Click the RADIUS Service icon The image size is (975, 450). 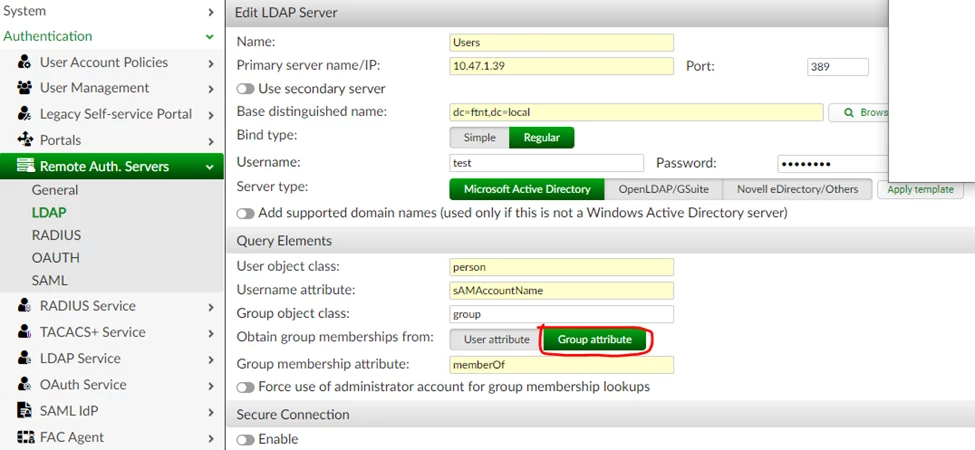tap(24, 306)
